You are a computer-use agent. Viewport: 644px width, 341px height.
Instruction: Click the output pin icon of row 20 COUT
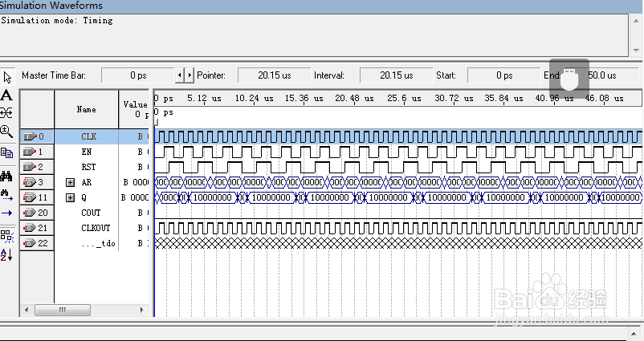tap(30, 213)
